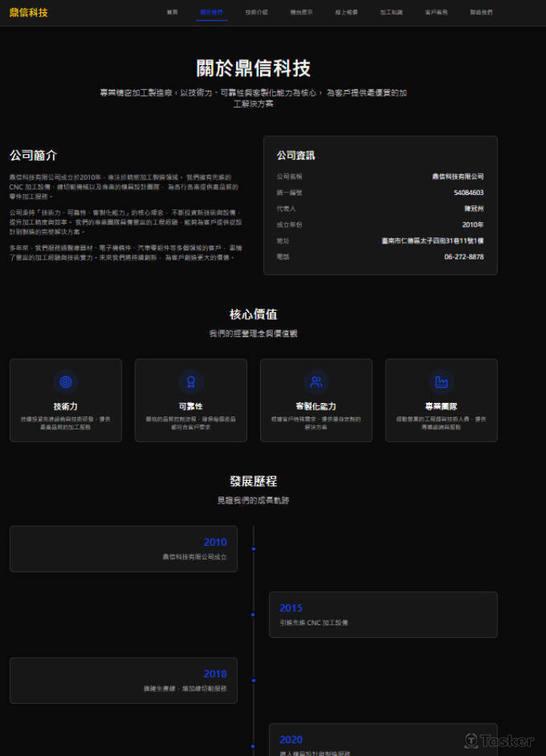Click the 2015 timeline dot marker
The height and width of the screenshot is (756, 546).
253,615
